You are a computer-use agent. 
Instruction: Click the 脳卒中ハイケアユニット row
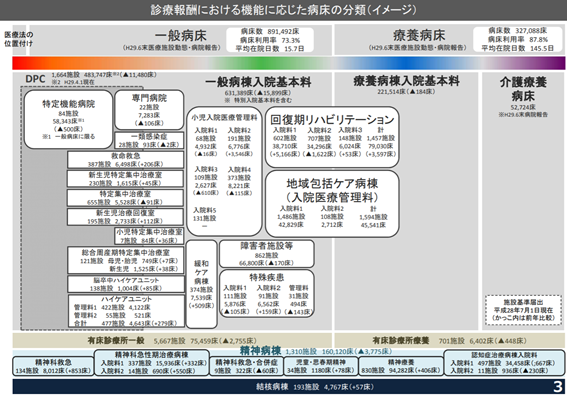pyautogui.click(x=125, y=284)
